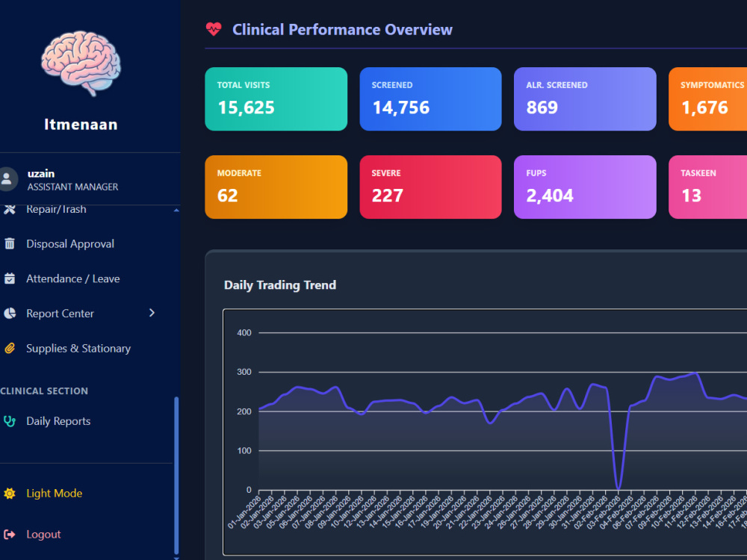Viewport: 747px width, 560px height.
Task: Click the uzain username
Action: coord(41,173)
